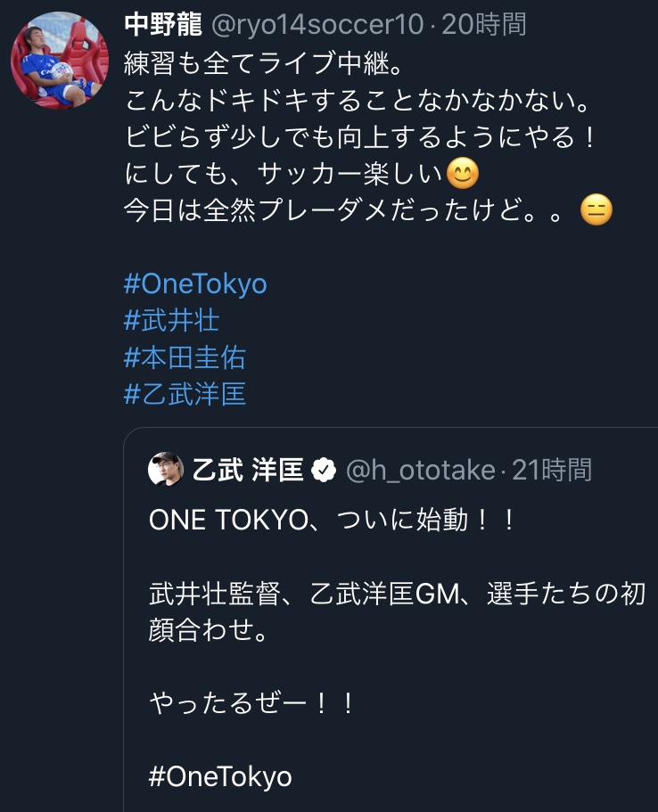Click the 20時間 timestamp
The height and width of the screenshot is (812, 658).
(484, 24)
